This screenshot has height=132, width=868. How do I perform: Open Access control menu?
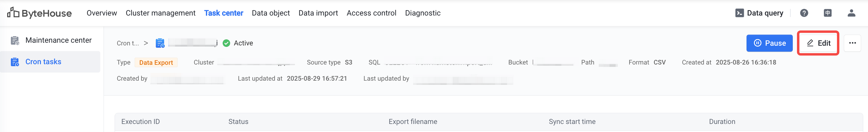click(x=371, y=13)
